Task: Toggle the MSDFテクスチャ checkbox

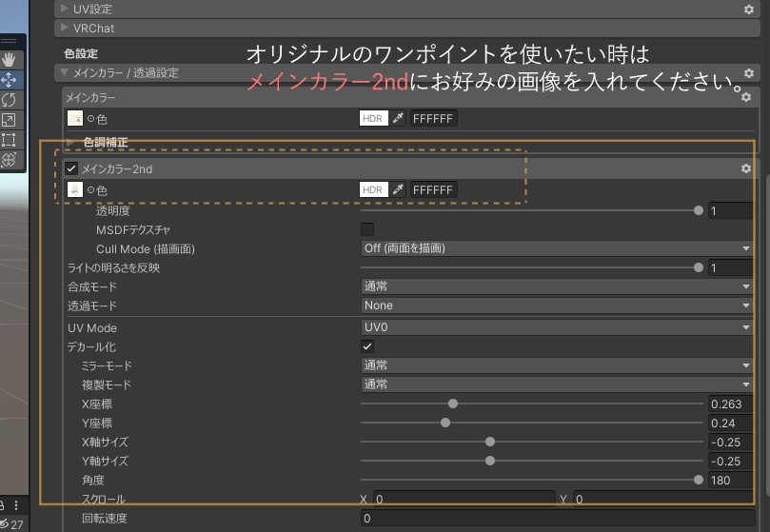Action: pos(367,229)
